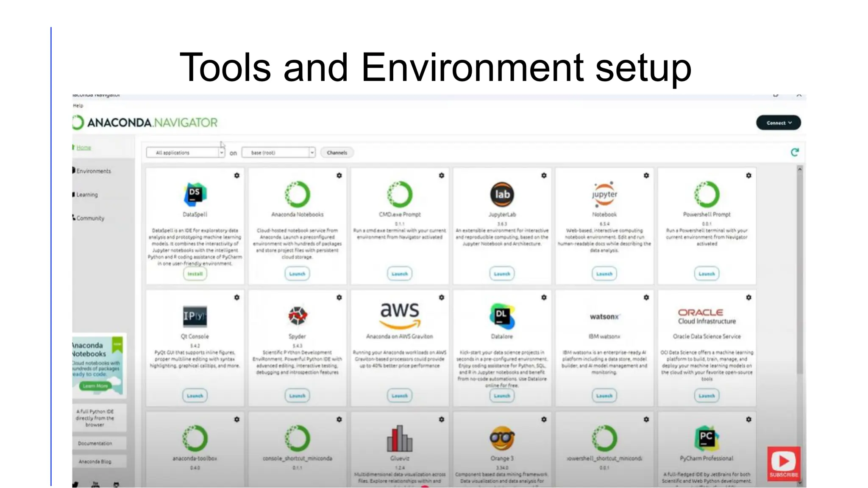This screenshot has width=868, height=488.
Task: Open settings gear on Notebook tile
Action: [646, 175]
